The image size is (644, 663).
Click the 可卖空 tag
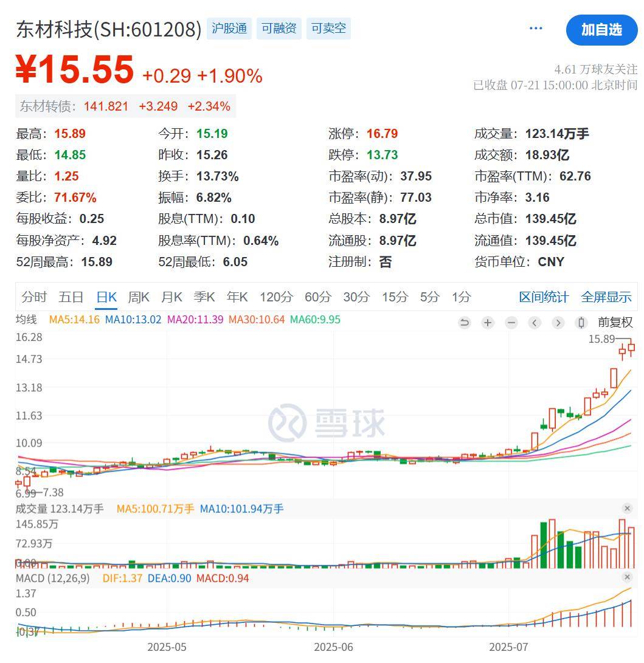click(328, 29)
